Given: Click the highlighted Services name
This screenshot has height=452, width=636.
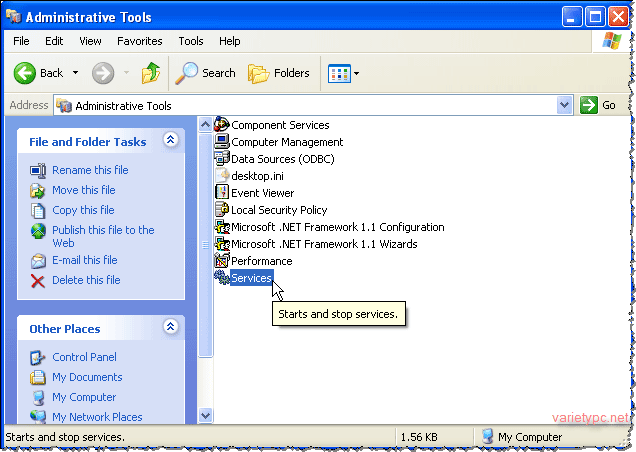Looking at the screenshot, I should pyautogui.click(x=251, y=278).
